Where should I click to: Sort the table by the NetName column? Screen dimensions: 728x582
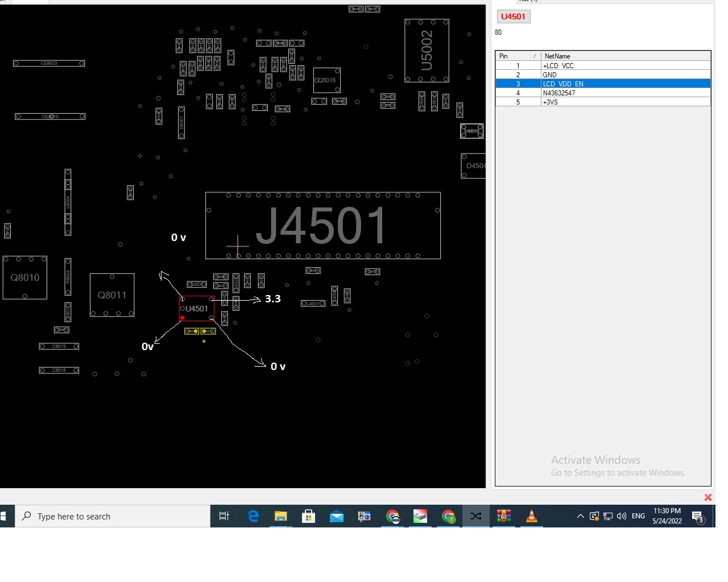click(x=626, y=56)
